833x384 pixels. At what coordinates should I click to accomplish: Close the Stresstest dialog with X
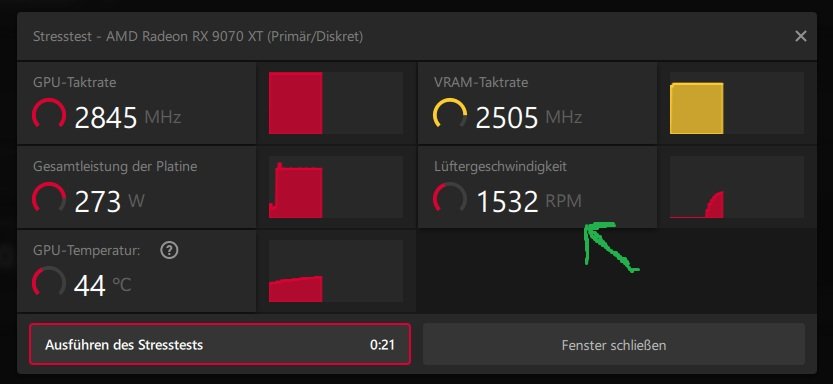pyautogui.click(x=800, y=36)
